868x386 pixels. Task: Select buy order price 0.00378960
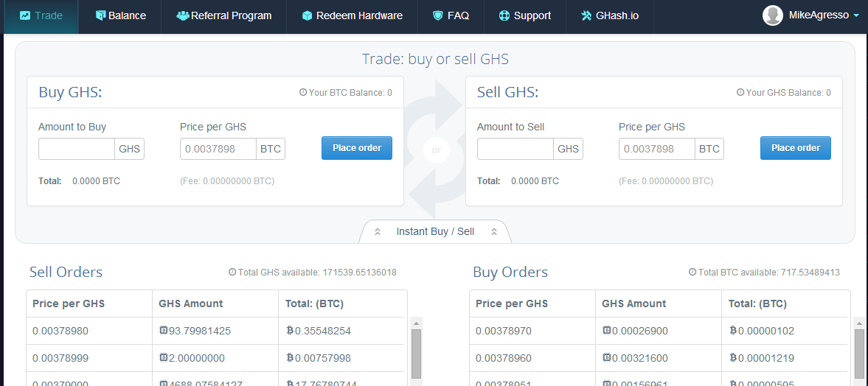tap(504, 358)
